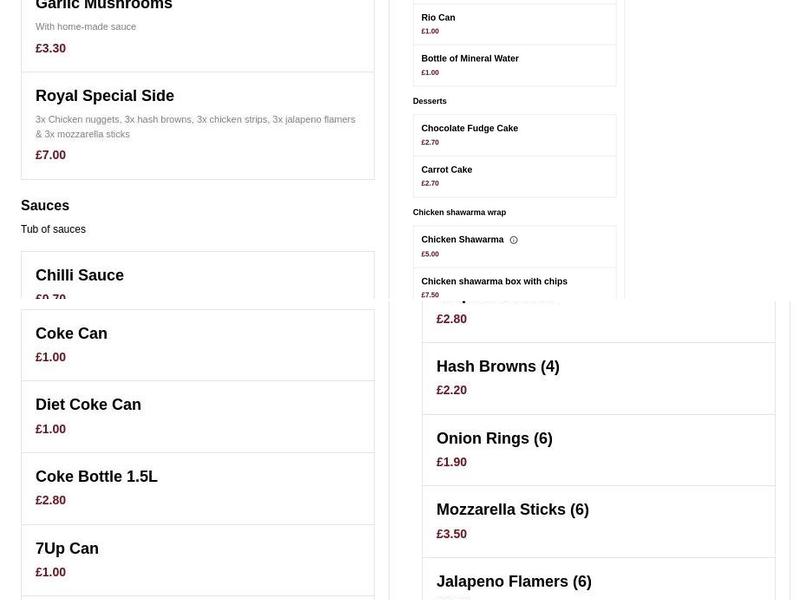800x600 pixels.
Task: Select the Royal Special Side item
Action: pyautogui.click(x=197, y=126)
